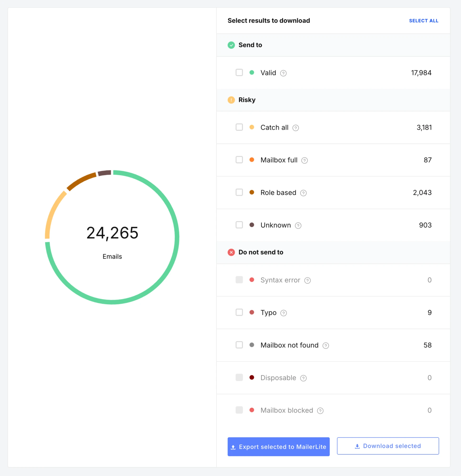The image size is (461, 476).
Task: Click the help icon next to Unknown
Action: 298,225
